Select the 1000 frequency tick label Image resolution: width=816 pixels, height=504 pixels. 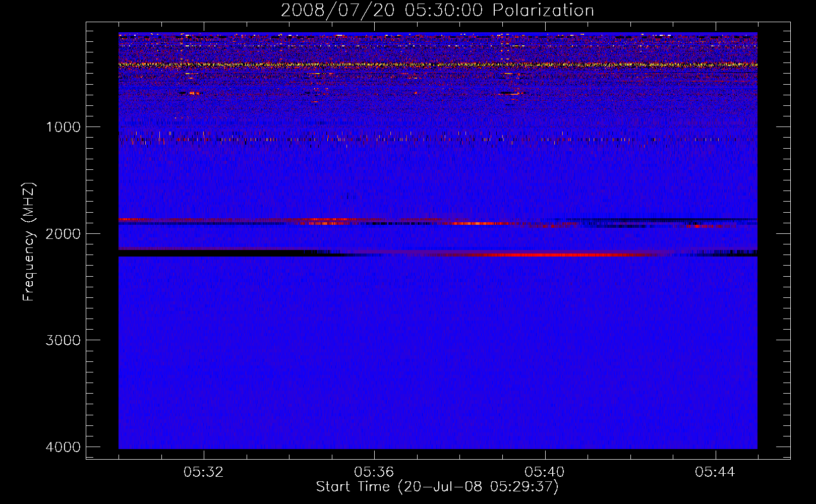[63, 127]
